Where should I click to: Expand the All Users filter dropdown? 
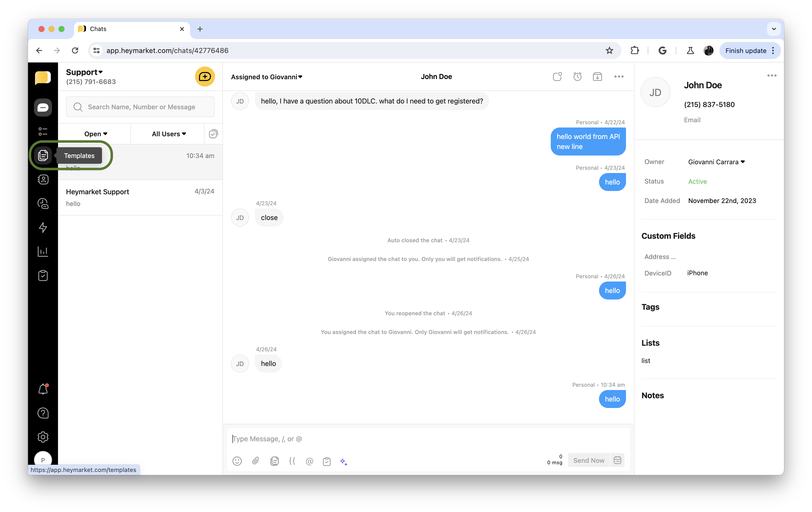[168, 134]
